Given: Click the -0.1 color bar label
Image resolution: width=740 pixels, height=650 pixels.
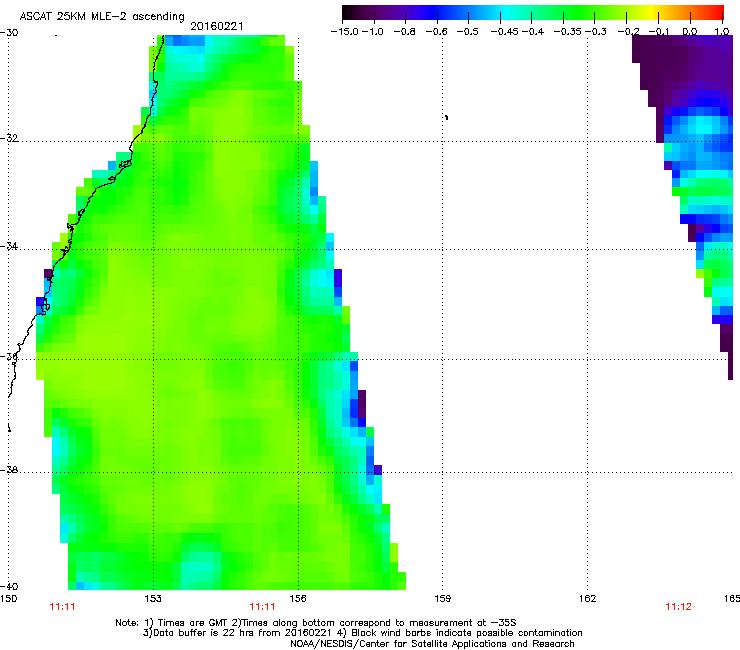Looking at the screenshot, I should click(659, 32).
